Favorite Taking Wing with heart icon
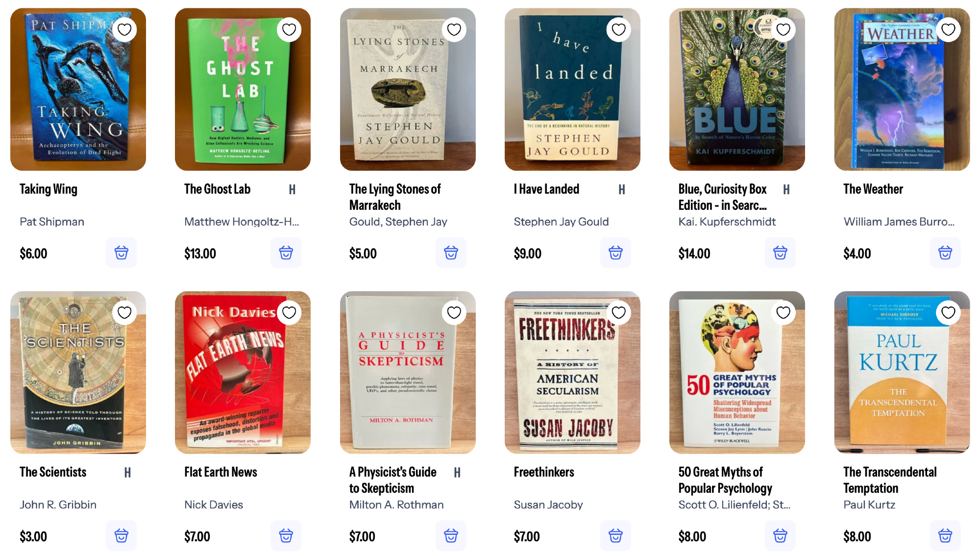Image resolution: width=980 pixels, height=556 pixels. pos(124,29)
